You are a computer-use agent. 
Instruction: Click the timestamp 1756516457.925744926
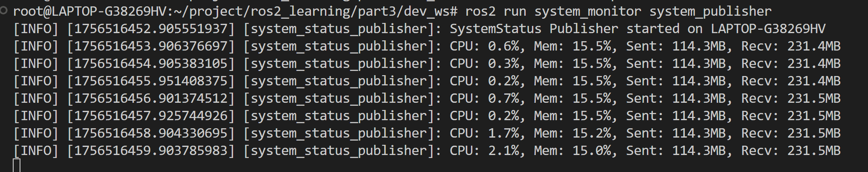[151, 116]
